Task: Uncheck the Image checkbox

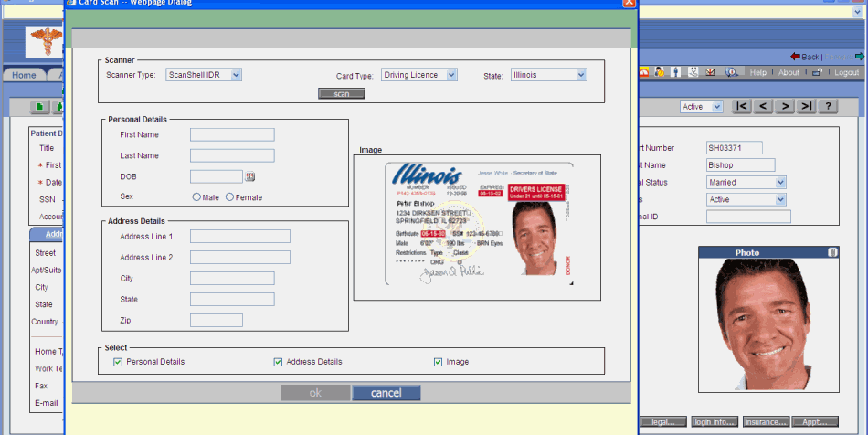Action: pos(438,362)
